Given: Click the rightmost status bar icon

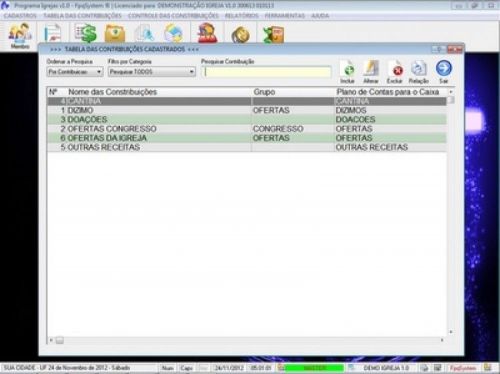Looking at the screenshot, I should 488,368.
